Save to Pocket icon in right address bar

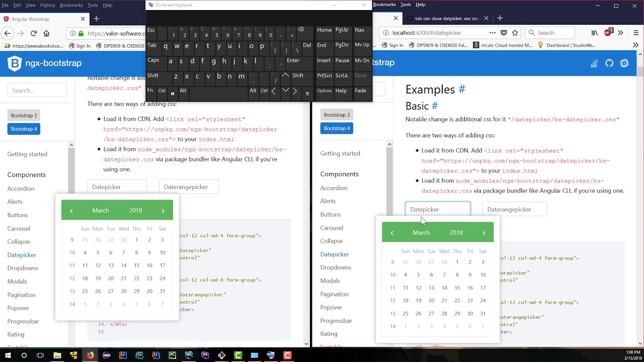click(x=504, y=33)
